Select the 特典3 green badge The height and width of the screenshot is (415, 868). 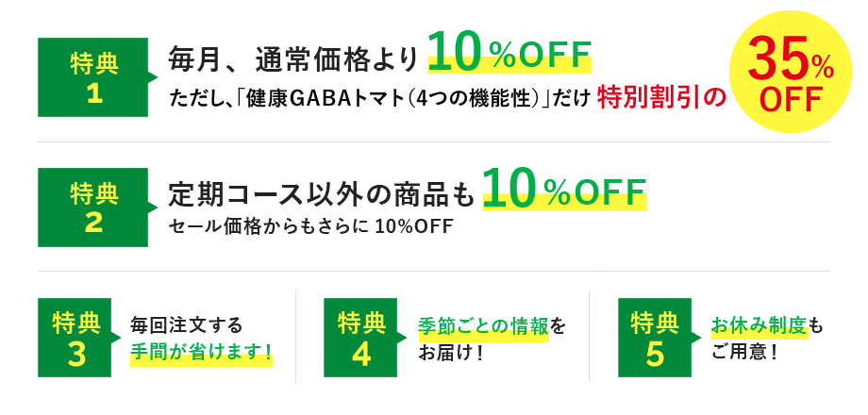tap(76, 337)
